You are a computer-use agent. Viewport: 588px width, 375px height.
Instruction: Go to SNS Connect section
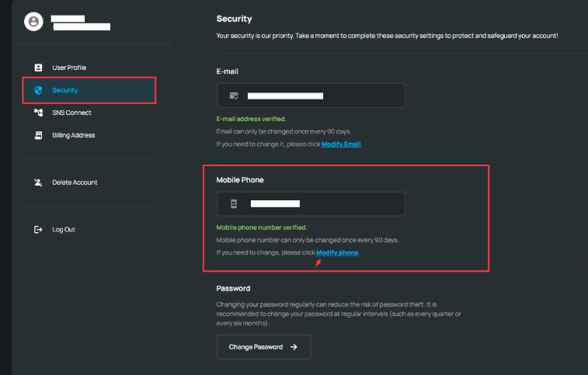click(71, 113)
